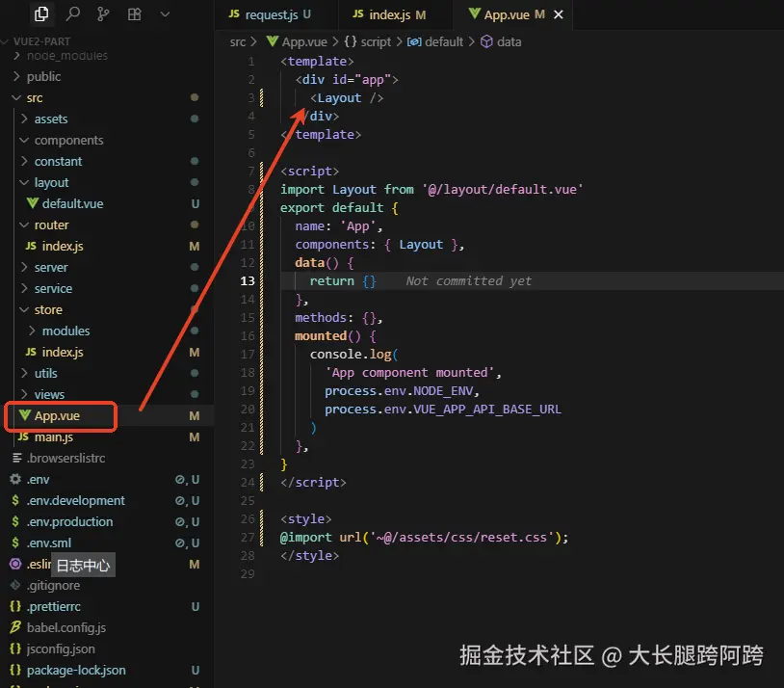Open the .browserslistrc file
Image resolution: width=784 pixels, height=688 pixels.
[66, 459]
